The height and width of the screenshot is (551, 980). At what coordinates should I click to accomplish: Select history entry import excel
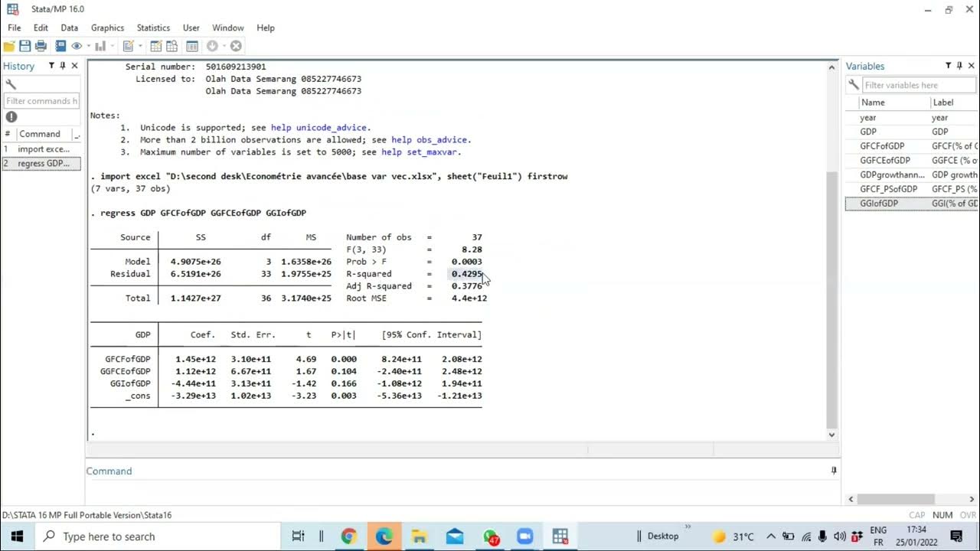click(41, 149)
